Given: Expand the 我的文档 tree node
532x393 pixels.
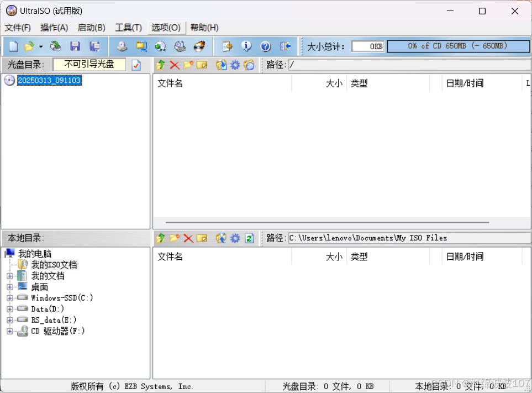Looking at the screenshot, I should [x=10, y=276].
